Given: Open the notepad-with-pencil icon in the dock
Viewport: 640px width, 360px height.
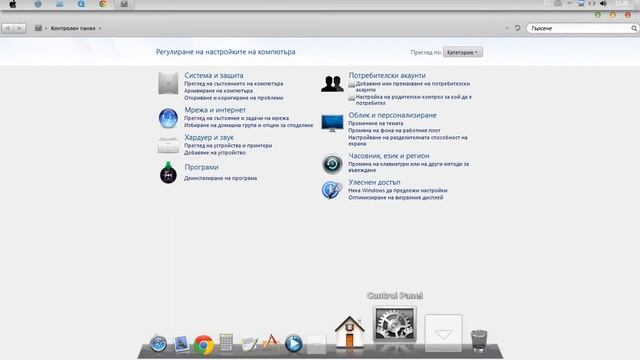Looking at the screenshot, I should click(x=249, y=344).
